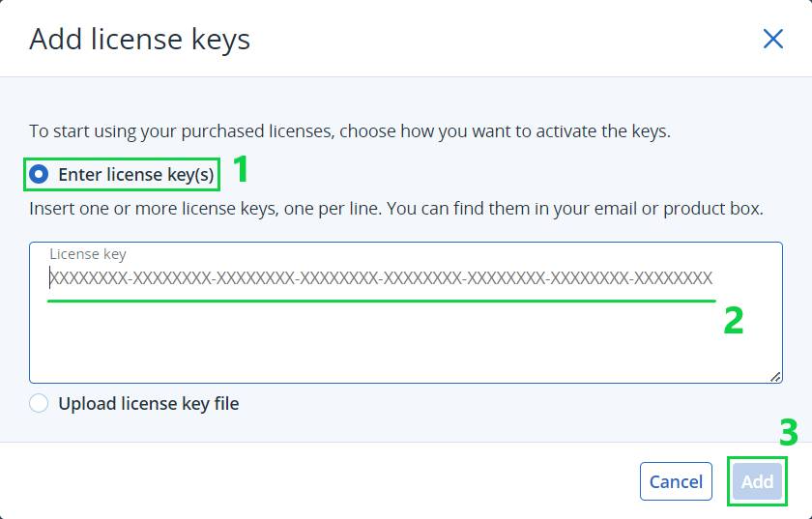Click the XXXXXXXX placeholder key text
Viewport: 812px width, 519px height.
pos(381,278)
